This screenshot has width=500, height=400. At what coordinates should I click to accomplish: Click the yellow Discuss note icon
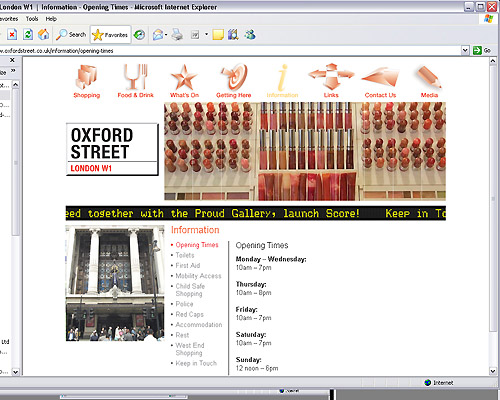click(218, 35)
